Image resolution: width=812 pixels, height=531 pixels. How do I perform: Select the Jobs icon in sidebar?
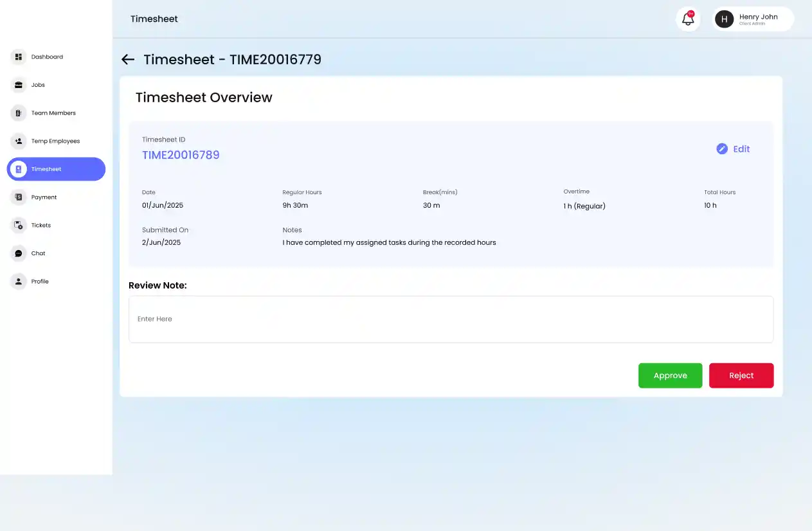point(18,84)
